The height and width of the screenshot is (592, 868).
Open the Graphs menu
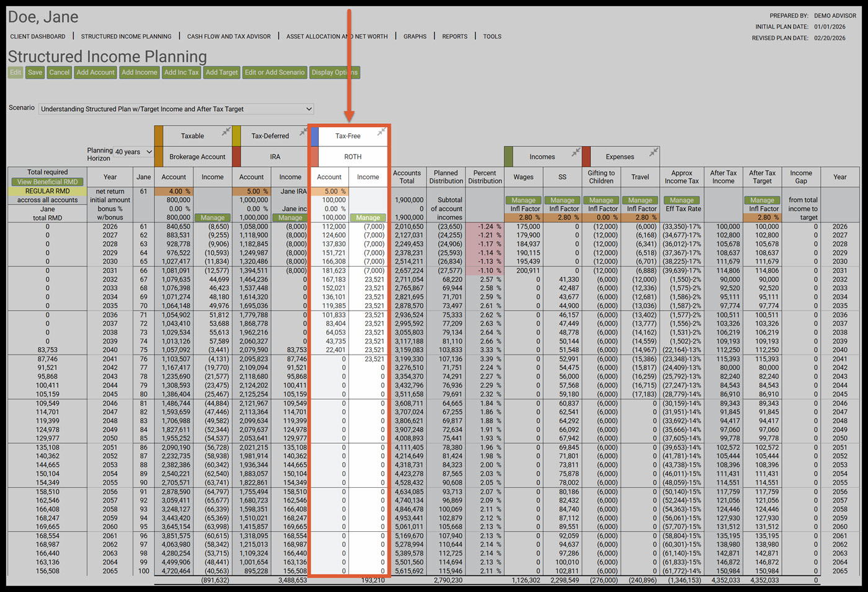pyautogui.click(x=415, y=37)
